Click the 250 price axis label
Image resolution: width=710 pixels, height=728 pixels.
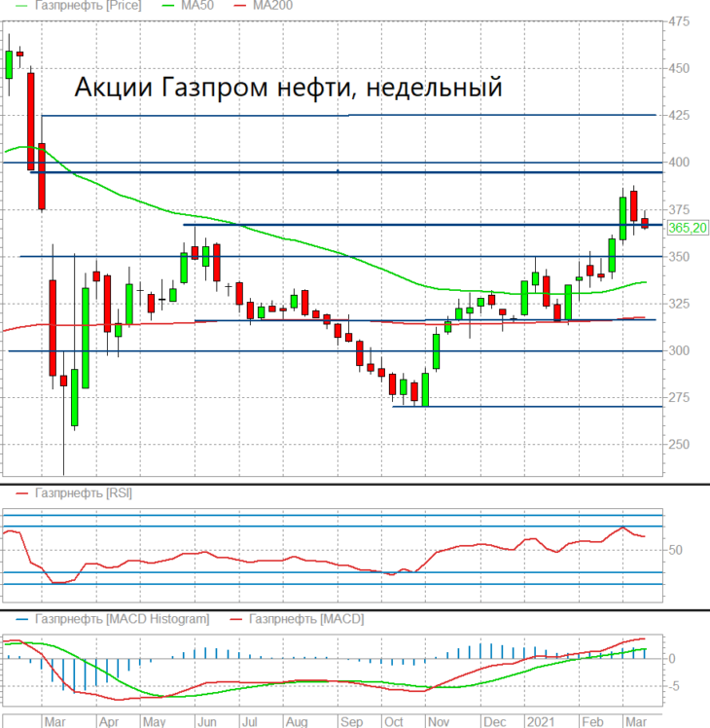679,445
